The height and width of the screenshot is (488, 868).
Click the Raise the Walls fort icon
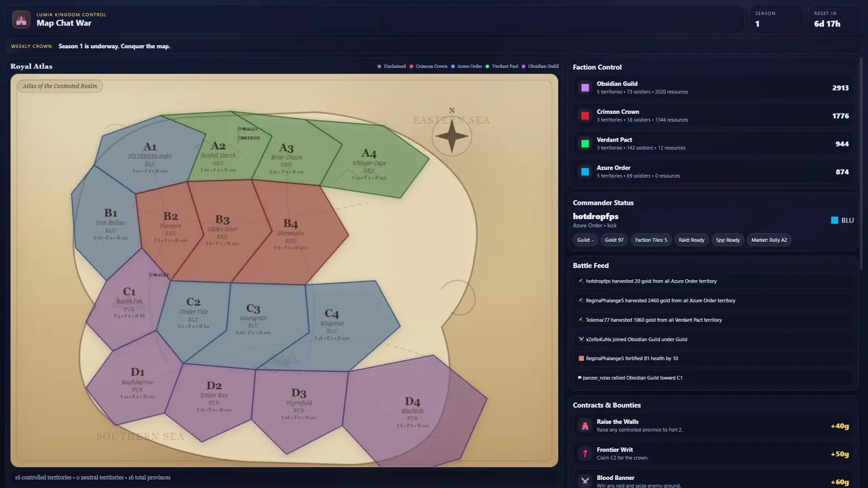tap(585, 426)
